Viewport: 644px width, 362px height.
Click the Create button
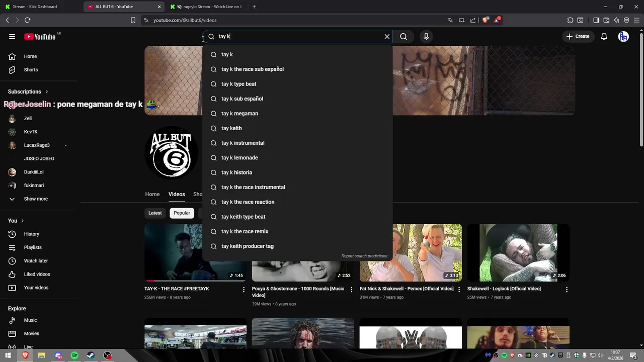pos(578,36)
